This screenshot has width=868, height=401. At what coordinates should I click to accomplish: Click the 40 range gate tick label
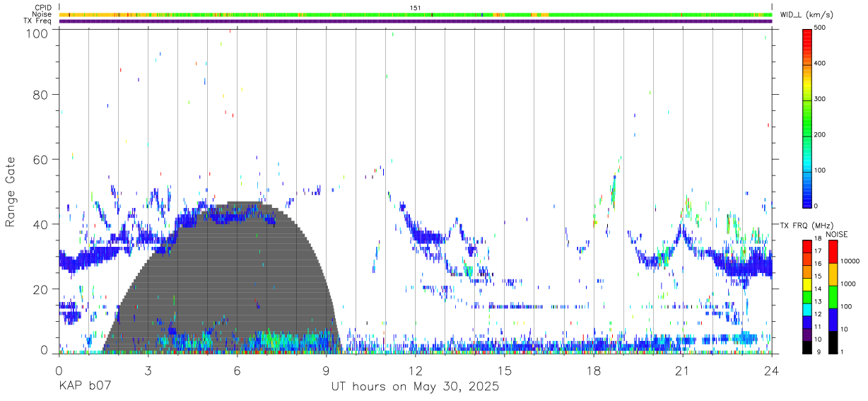point(41,224)
